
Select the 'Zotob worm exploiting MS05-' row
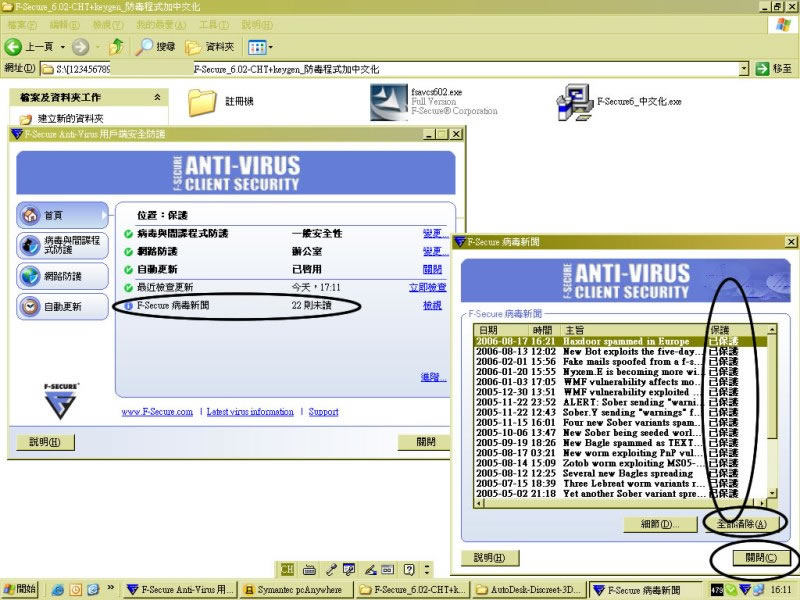pyautogui.click(x=620, y=463)
